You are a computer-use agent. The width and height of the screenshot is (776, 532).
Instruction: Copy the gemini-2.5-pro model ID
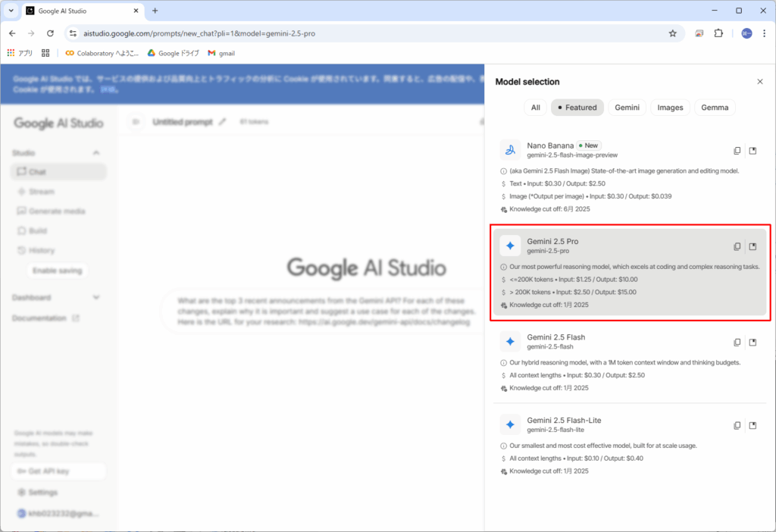[x=737, y=246]
